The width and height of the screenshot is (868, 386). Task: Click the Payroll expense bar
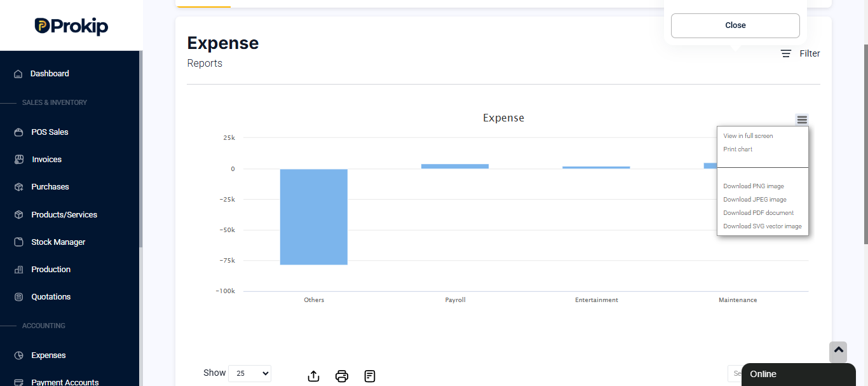click(x=455, y=167)
